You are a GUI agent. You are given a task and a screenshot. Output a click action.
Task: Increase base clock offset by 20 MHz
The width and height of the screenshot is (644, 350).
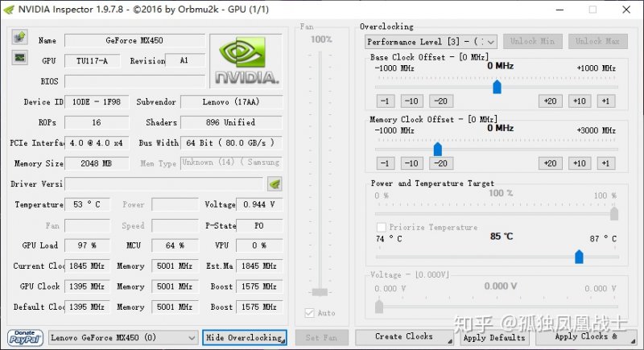point(550,101)
